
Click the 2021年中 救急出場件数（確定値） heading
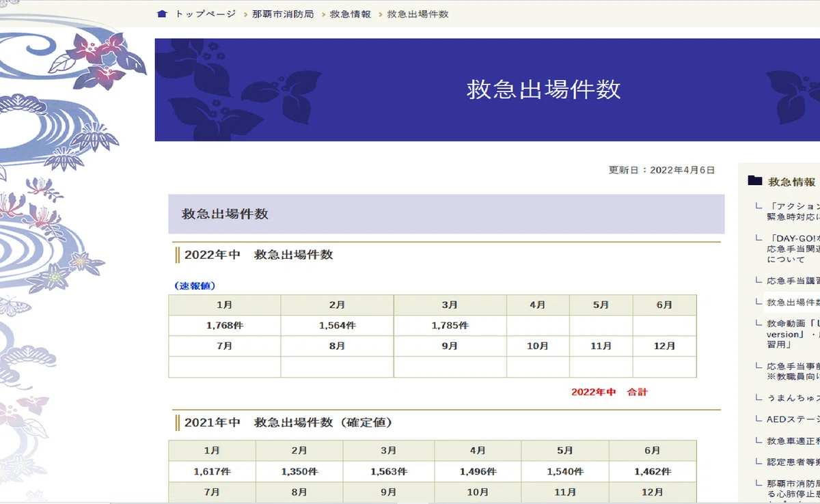288,423
